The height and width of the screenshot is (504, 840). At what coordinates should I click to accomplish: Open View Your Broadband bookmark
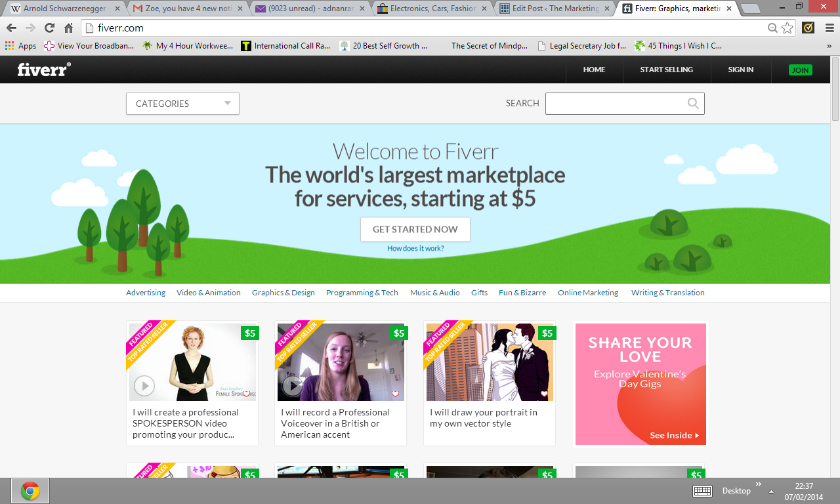click(89, 46)
